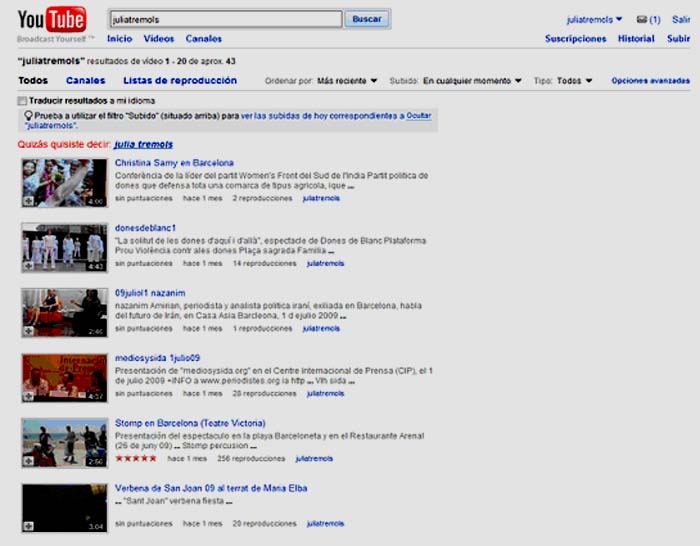This screenshot has height=546, width=700.
Task: Click juliatremols uploader link on Christina Samy row
Action: 321,198
